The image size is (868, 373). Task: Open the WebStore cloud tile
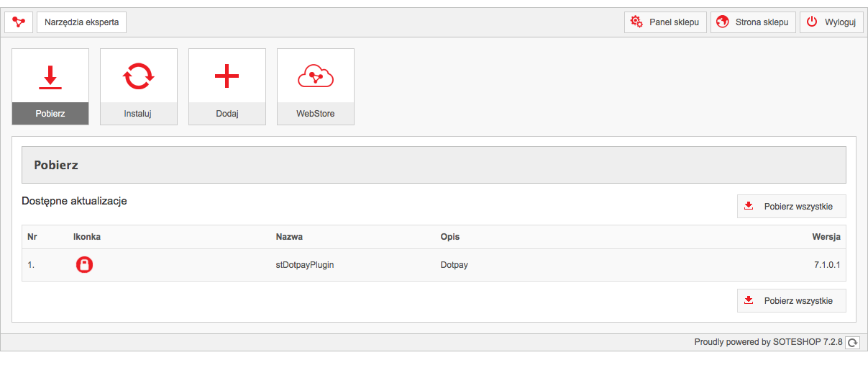coord(316,86)
